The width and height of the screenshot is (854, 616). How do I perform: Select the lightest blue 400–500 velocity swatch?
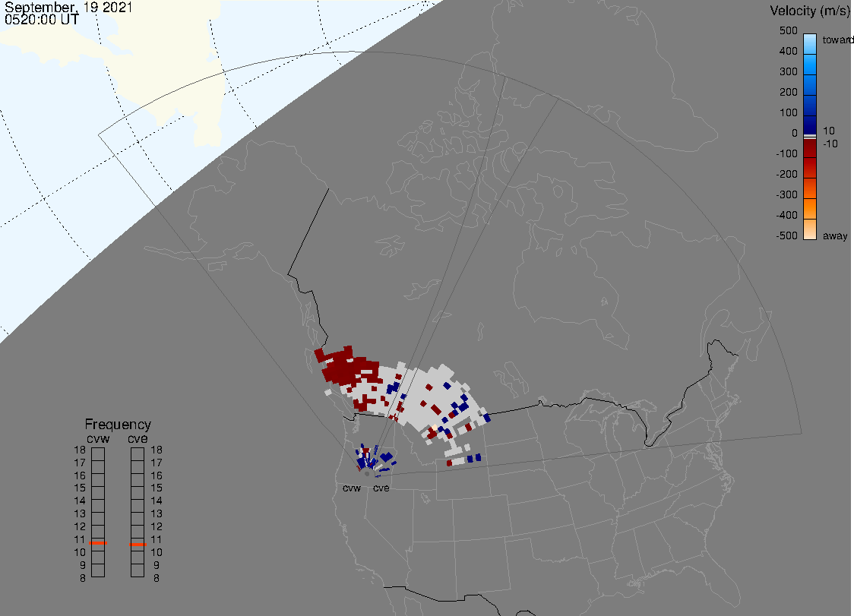(x=810, y=44)
